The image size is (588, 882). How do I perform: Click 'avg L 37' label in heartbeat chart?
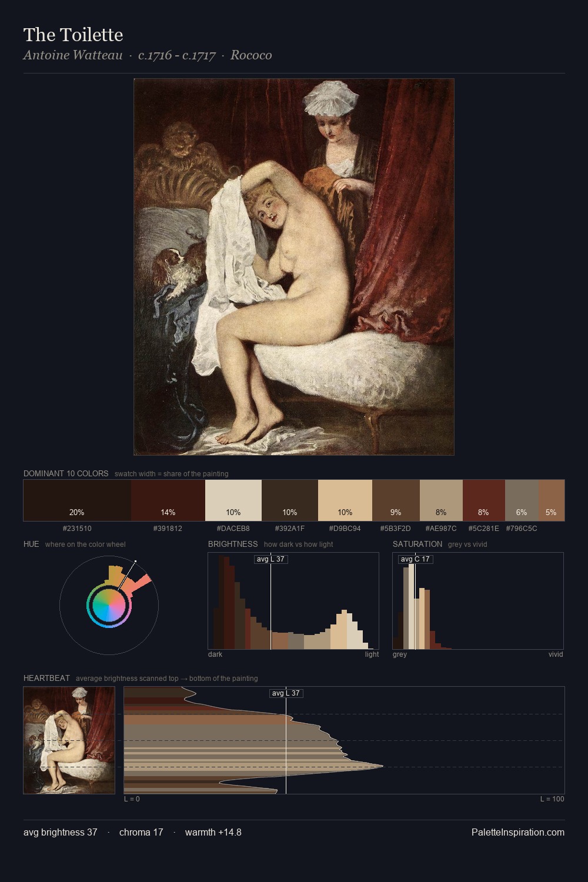tap(286, 693)
